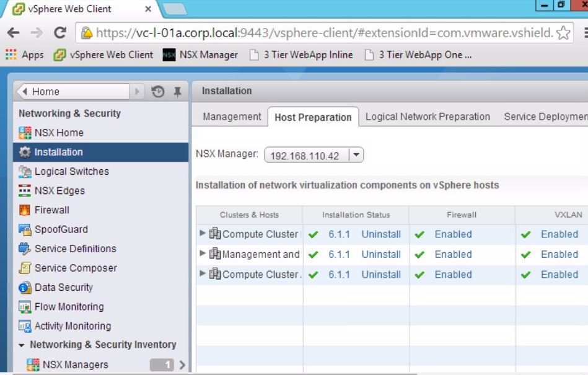Click the Data Security icon
588x375 pixels.
(x=25, y=288)
